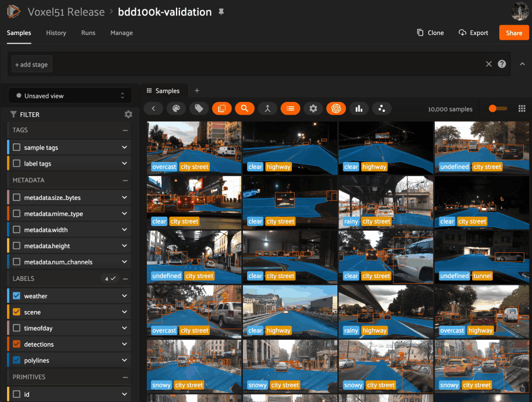
Task: Open the overcast highway sample thumbnail
Action: tap(481, 312)
